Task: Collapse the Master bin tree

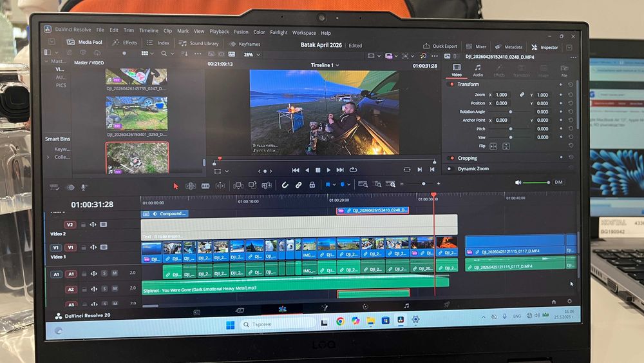Action: point(46,61)
